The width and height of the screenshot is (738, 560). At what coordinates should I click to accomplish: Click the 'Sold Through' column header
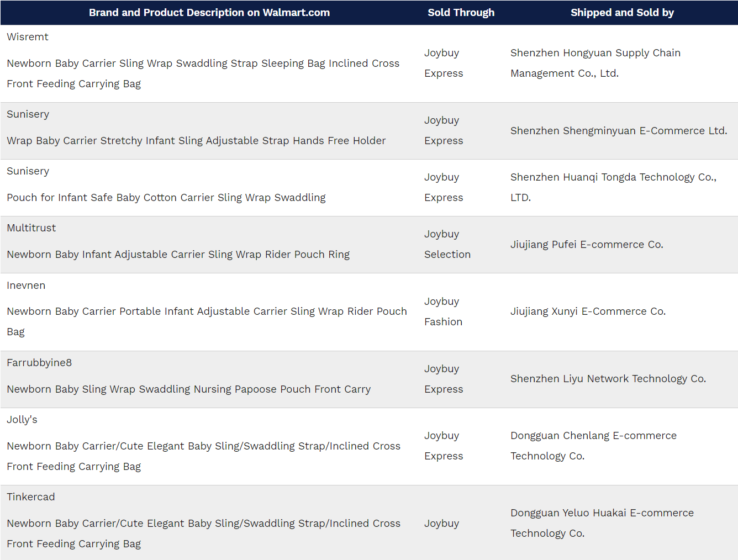coord(461,13)
